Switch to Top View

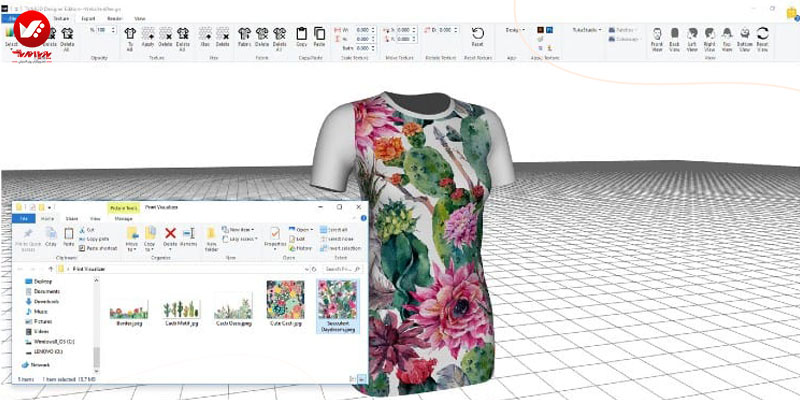point(727,39)
